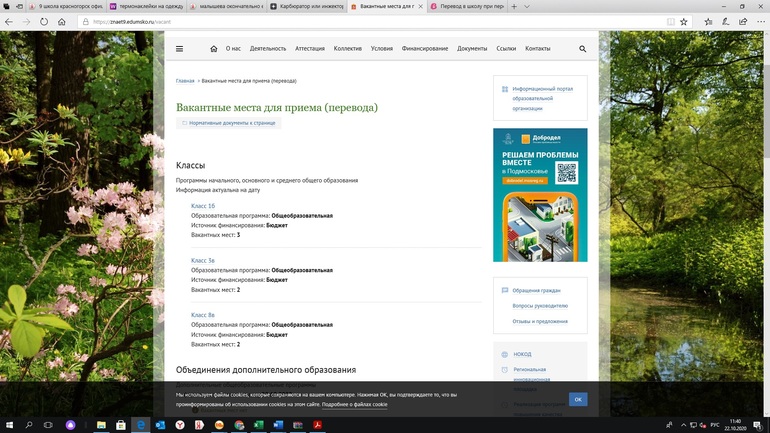The image size is (770, 433).
Task: Open the Класс 1б link
Action: [x=203, y=206]
